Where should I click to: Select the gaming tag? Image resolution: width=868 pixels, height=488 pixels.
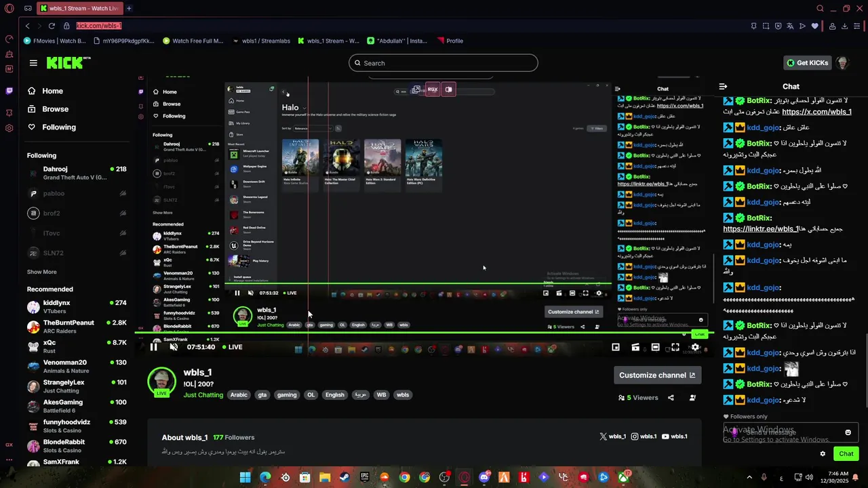pos(287,395)
